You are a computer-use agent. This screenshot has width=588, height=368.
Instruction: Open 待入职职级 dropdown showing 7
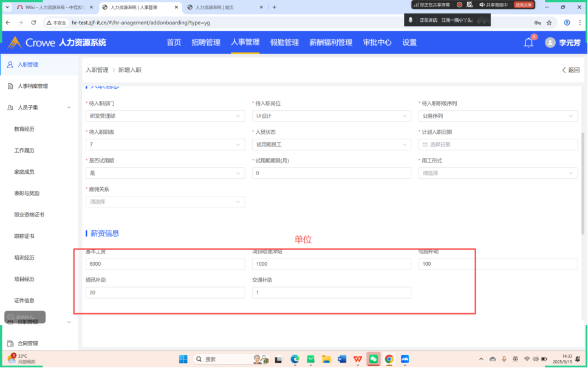click(x=165, y=145)
